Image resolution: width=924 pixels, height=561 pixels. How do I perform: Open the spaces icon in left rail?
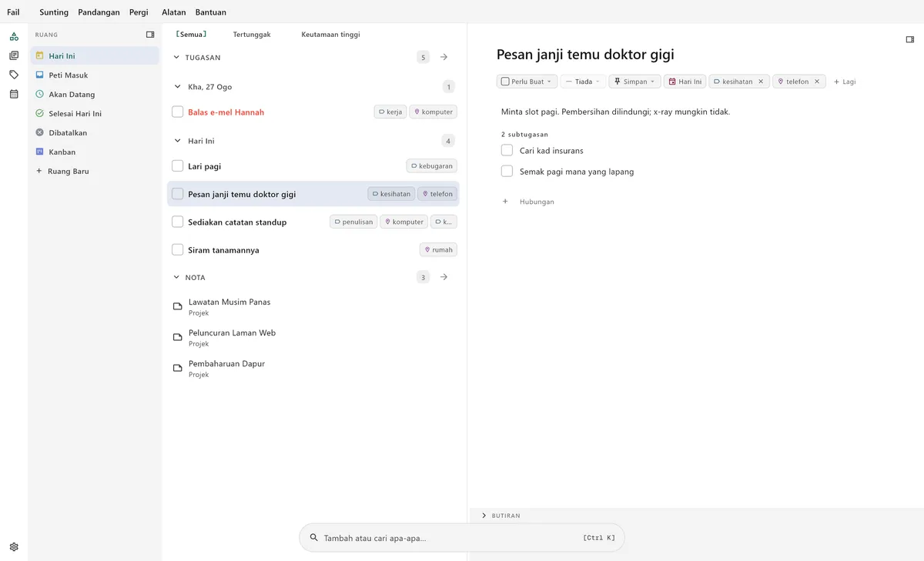[x=14, y=36]
